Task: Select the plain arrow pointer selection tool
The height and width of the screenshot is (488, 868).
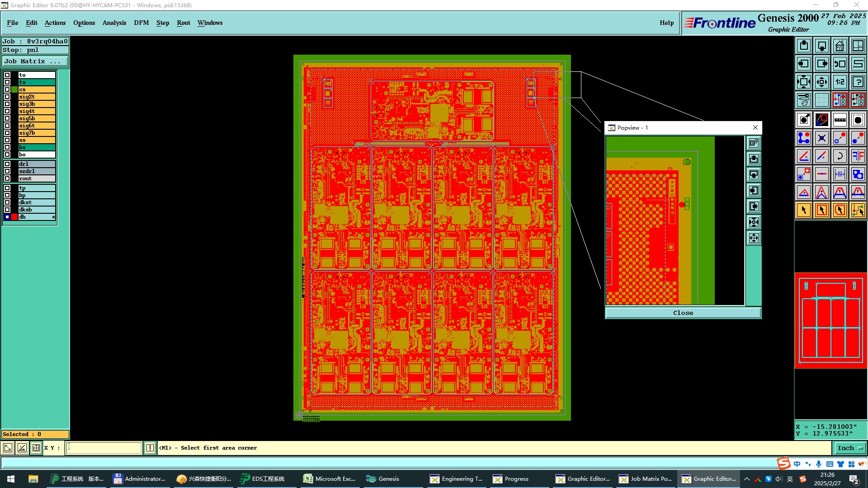Action: (804, 210)
